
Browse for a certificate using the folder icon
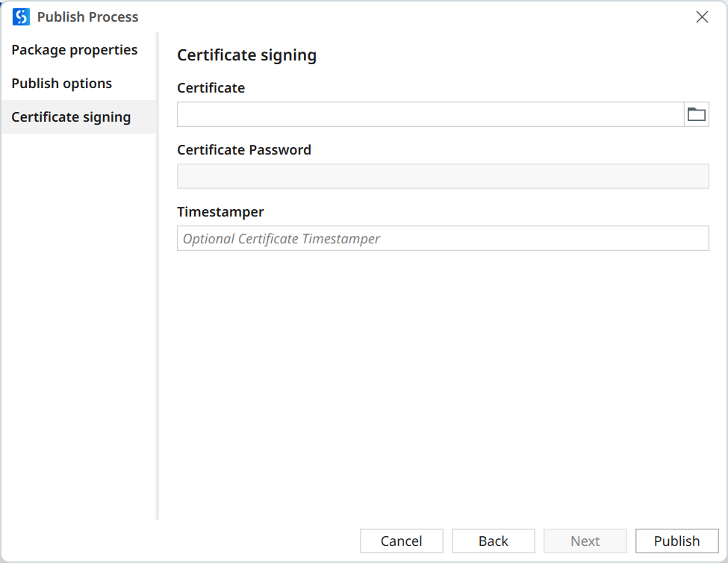pos(696,113)
